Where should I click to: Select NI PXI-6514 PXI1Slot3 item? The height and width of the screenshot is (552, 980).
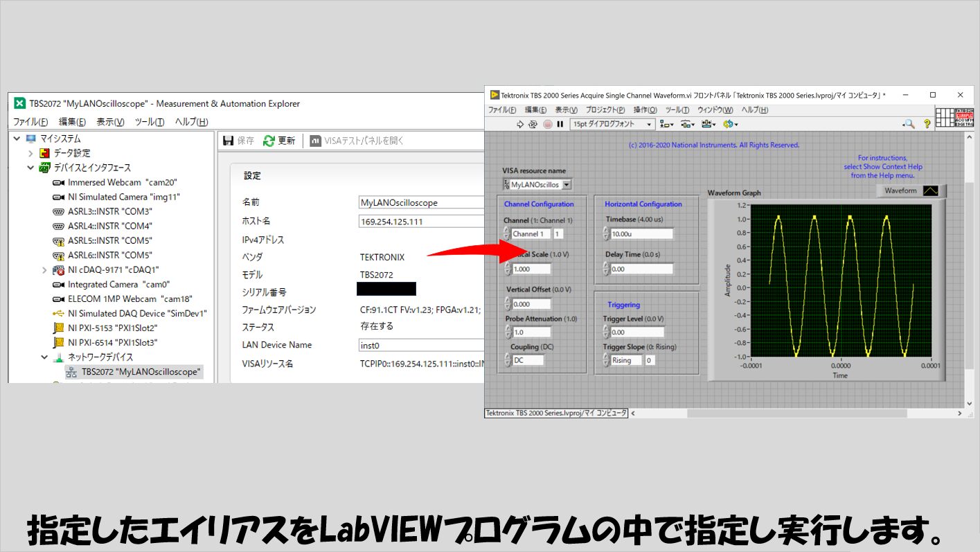(113, 342)
